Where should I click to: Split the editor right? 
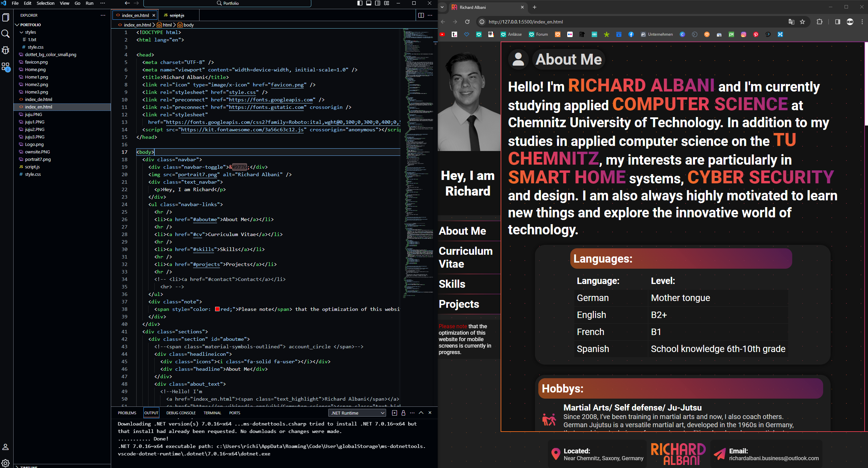[421, 15]
